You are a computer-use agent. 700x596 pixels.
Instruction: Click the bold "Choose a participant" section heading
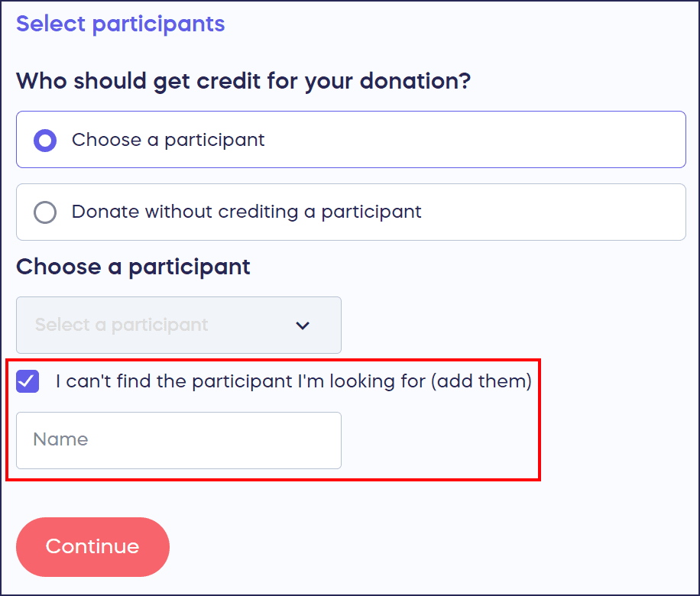click(133, 267)
